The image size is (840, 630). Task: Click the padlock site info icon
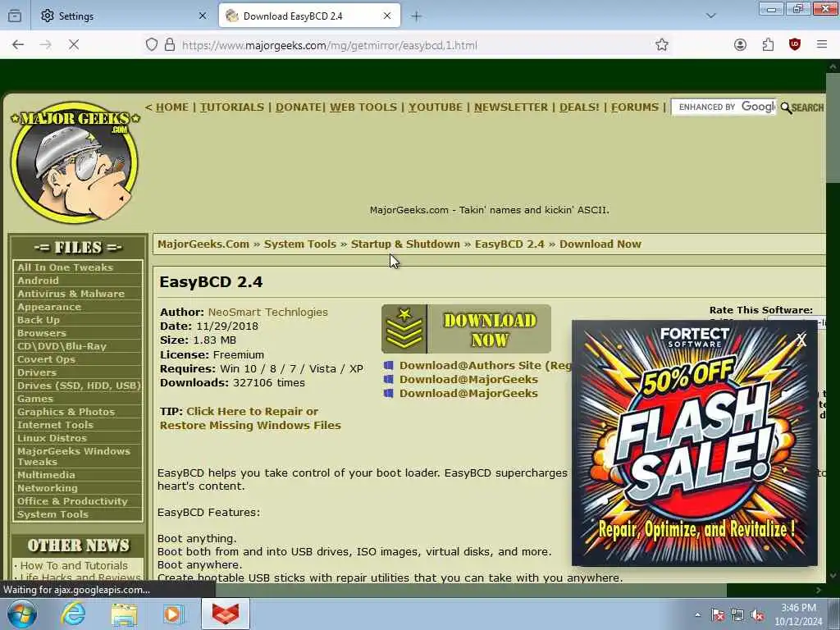click(170, 45)
